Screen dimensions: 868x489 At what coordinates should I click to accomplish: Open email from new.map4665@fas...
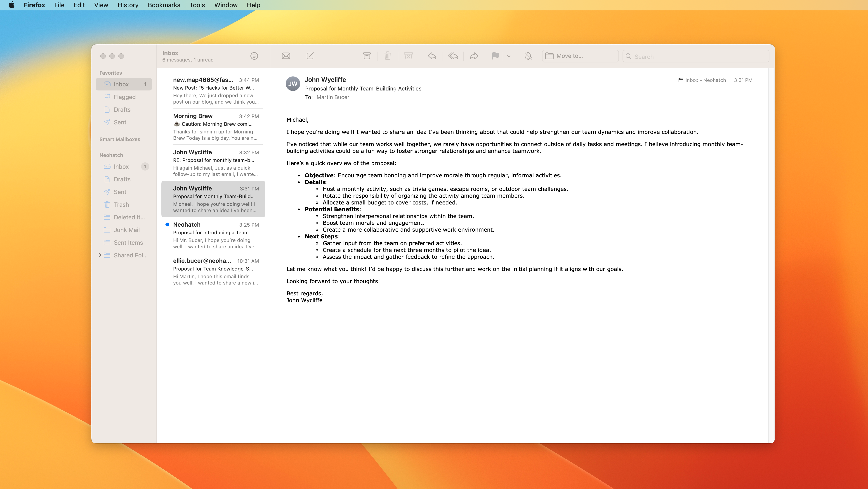213,91
